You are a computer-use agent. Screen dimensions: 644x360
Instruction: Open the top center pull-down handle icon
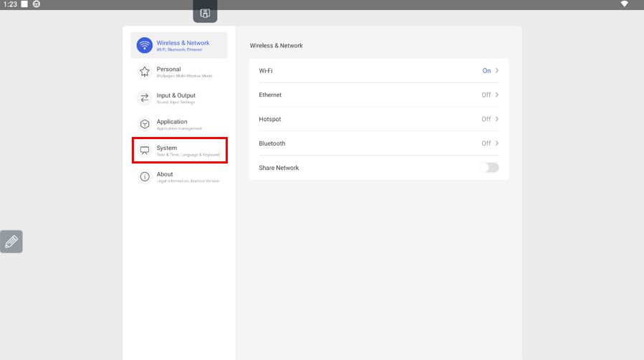(x=205, y=13)
